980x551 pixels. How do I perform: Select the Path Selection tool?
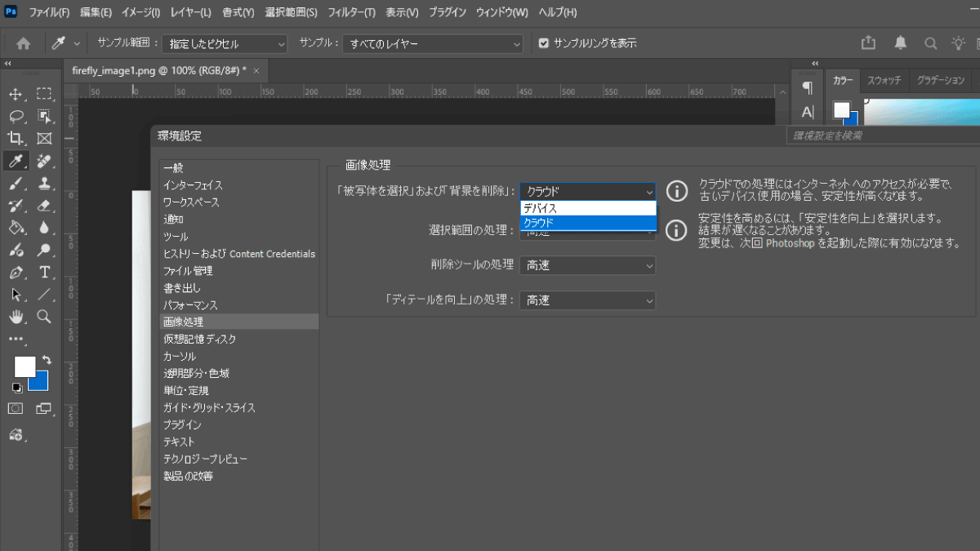pyautogui.click(x=15, y=294)
